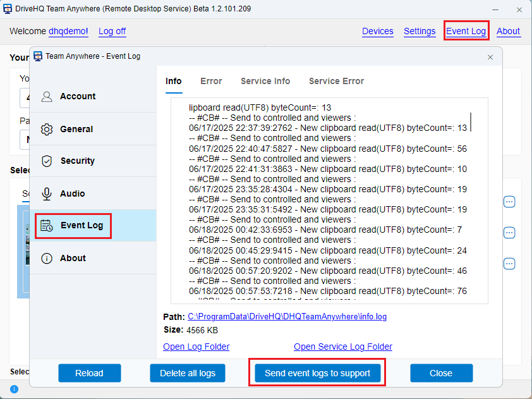Open the Account section in the sidebar
This screenshot has width=532, height=399.
77,96
